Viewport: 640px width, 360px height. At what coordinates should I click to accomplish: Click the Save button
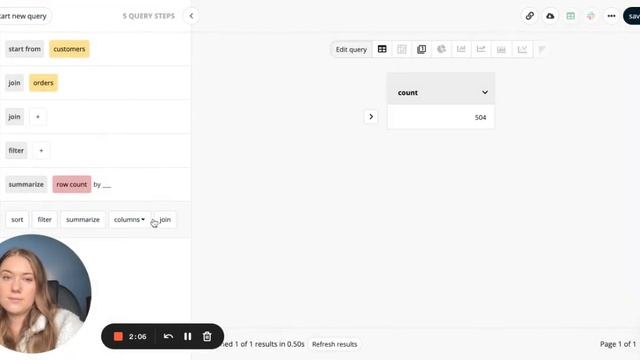coord(632,16)
